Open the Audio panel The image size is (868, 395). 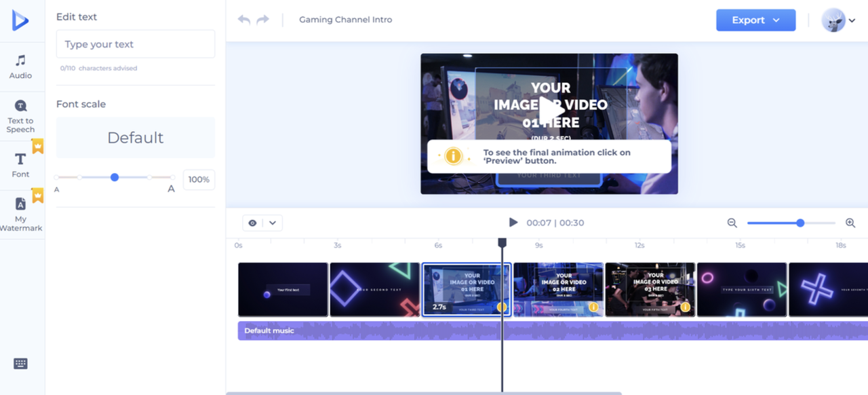20,67
